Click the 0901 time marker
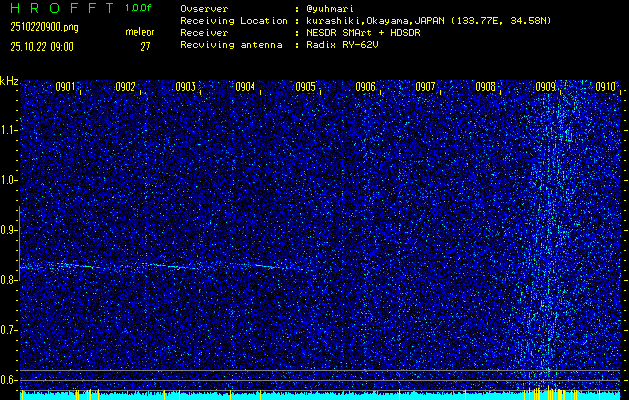The image size is (629, 400). click(66, 87)
